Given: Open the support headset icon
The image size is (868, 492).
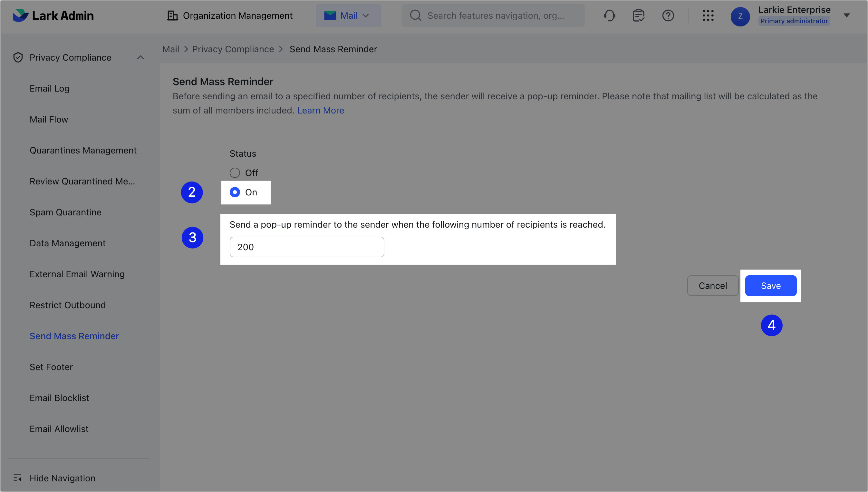Looking at the screenshot, I should (x=610, y=15).
